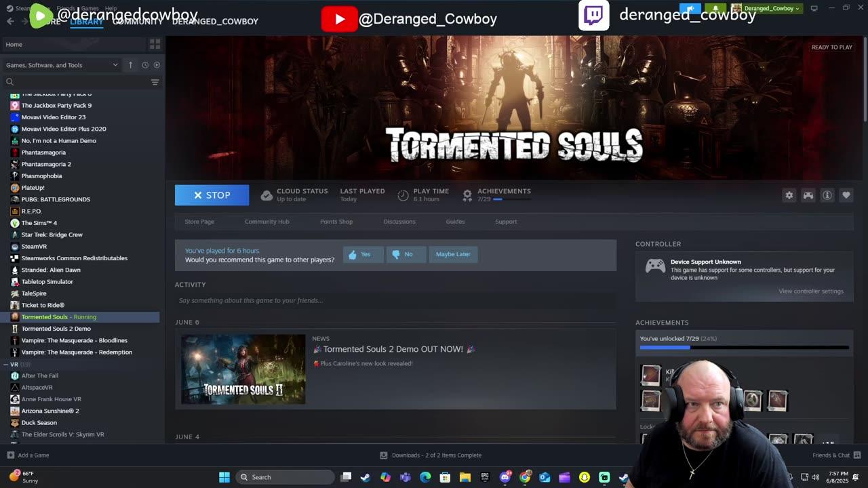Select The Sims 4 in library

pos(39,223)
